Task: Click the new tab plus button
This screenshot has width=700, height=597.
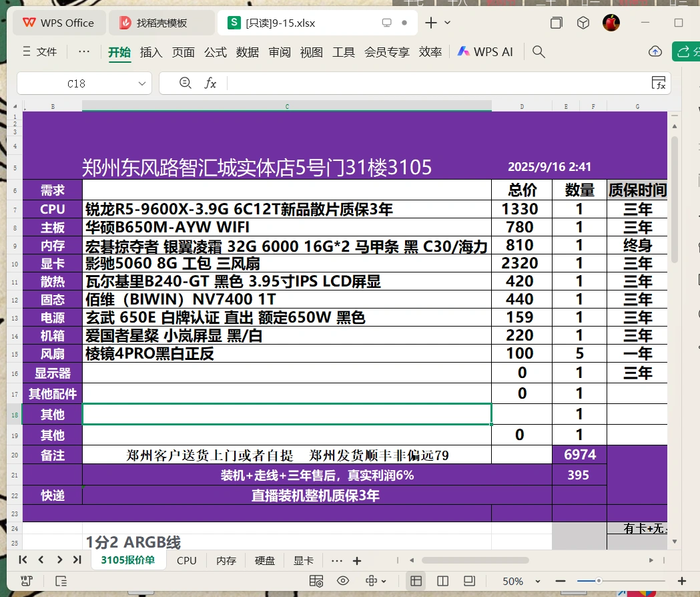Action: click(x=431, y=23)
